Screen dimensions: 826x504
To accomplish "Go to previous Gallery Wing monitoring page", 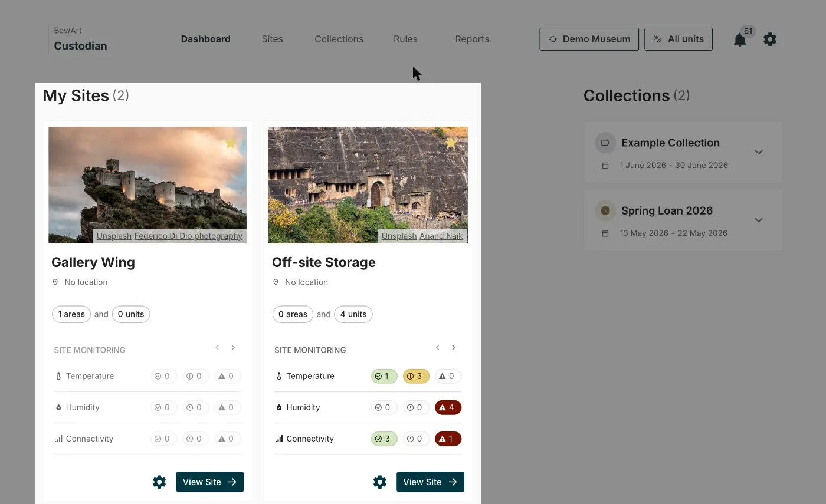I will click(217, 348).
